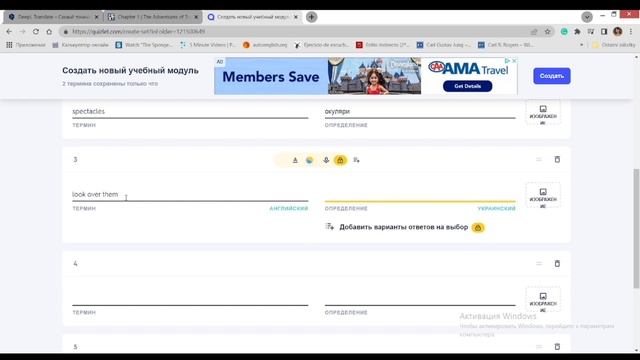This screenshot has height=360, width=640.
Task: Close the DeepL Translate tab
Action: (x=96, y=17)
